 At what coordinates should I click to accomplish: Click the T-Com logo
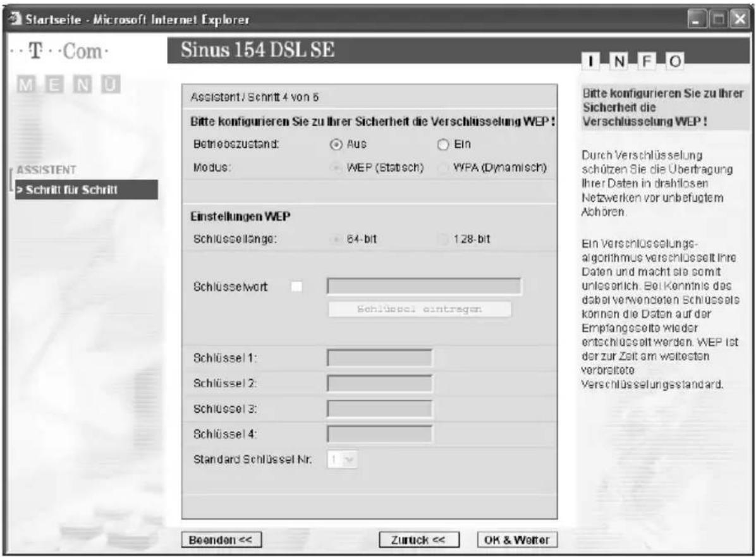click(60, 52)
